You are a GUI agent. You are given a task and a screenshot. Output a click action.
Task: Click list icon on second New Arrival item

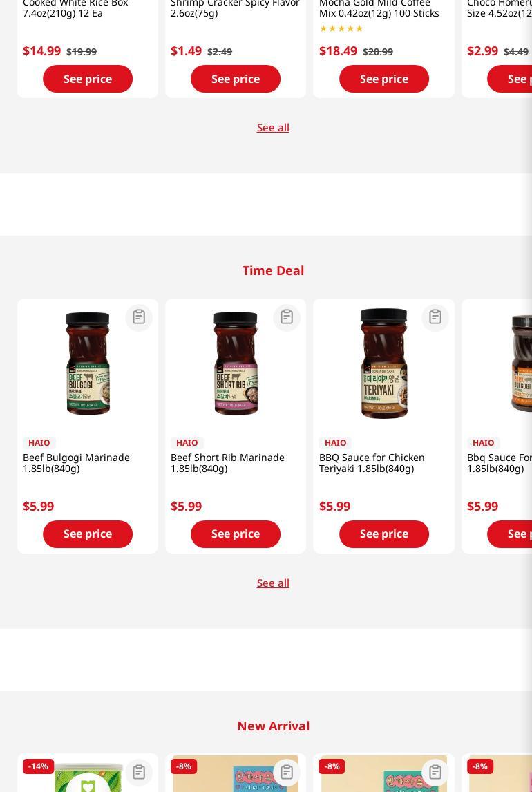287,772
